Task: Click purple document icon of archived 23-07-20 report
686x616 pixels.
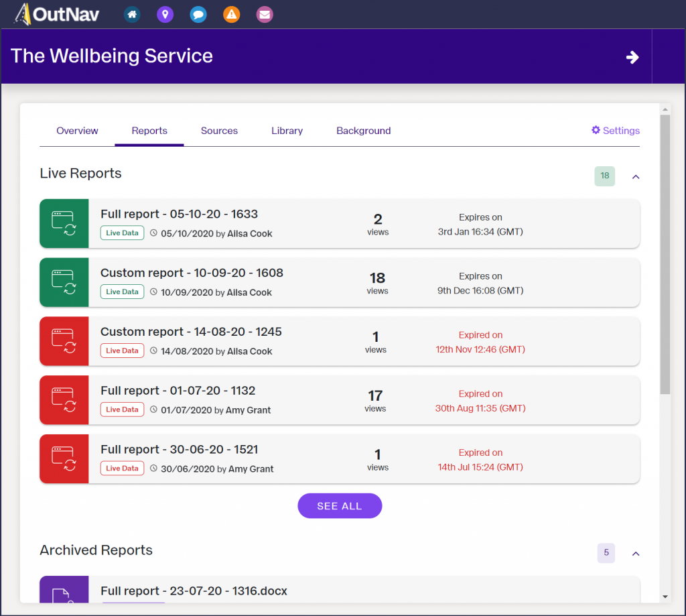Action: (x=64, y=590)
